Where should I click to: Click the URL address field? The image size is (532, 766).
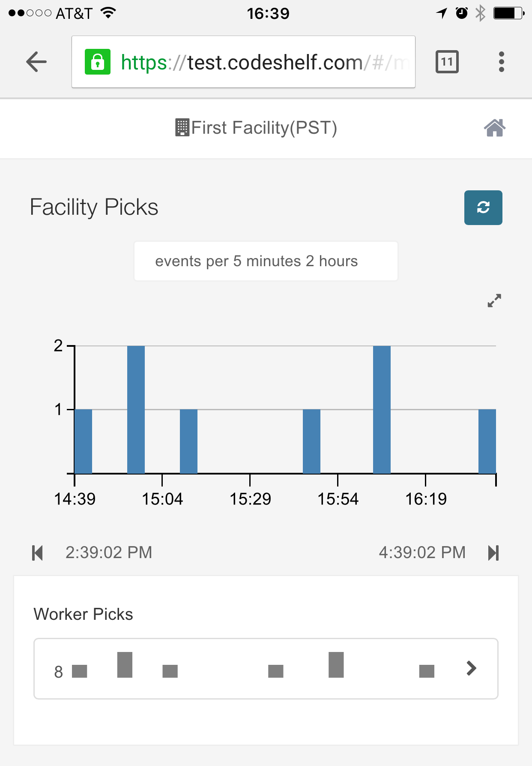pyautogui.click(x=257, y=62)
